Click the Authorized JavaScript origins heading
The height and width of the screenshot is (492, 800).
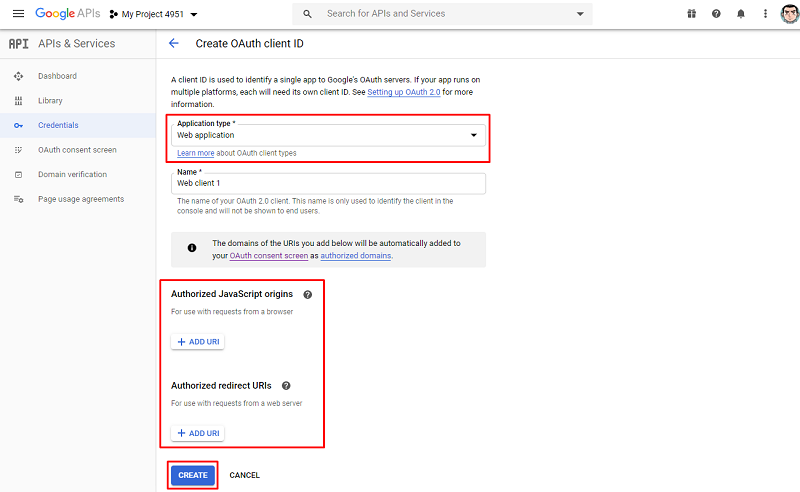tap(232, 294)
